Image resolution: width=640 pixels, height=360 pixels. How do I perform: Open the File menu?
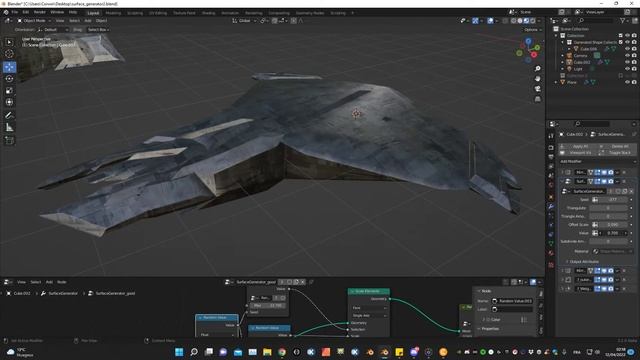point(15,13)
